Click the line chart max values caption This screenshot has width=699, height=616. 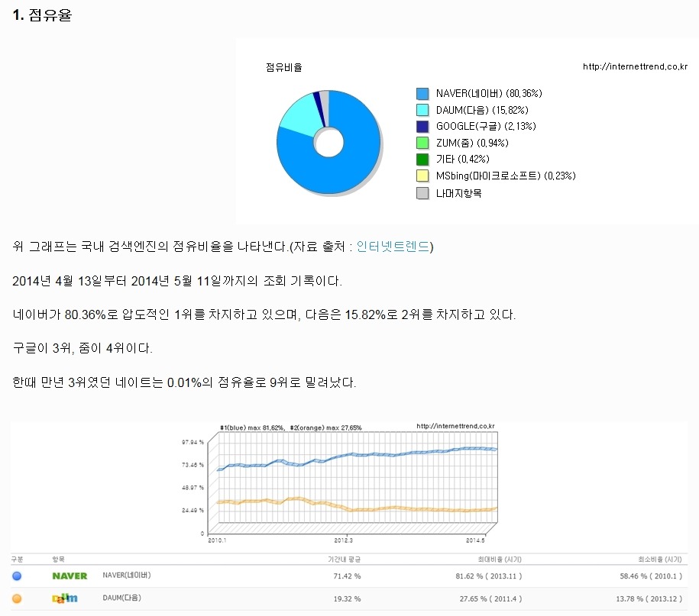(290, 427)
